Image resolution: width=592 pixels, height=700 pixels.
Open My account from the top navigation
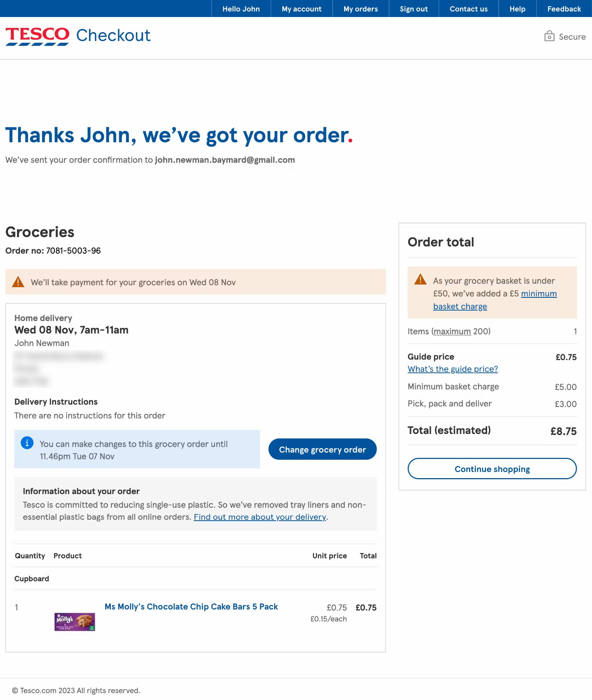pyautogui.click(x=301, y=9)
